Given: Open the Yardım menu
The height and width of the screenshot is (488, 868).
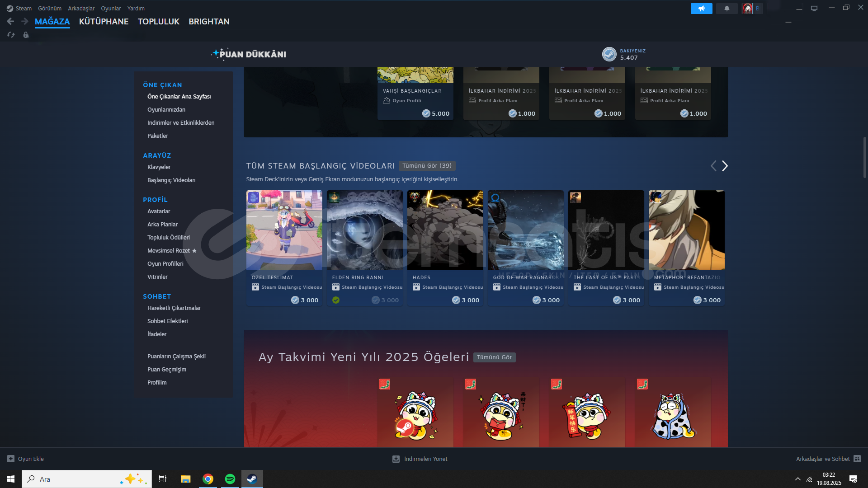Looking at the screenshot, I should (136, 9).
